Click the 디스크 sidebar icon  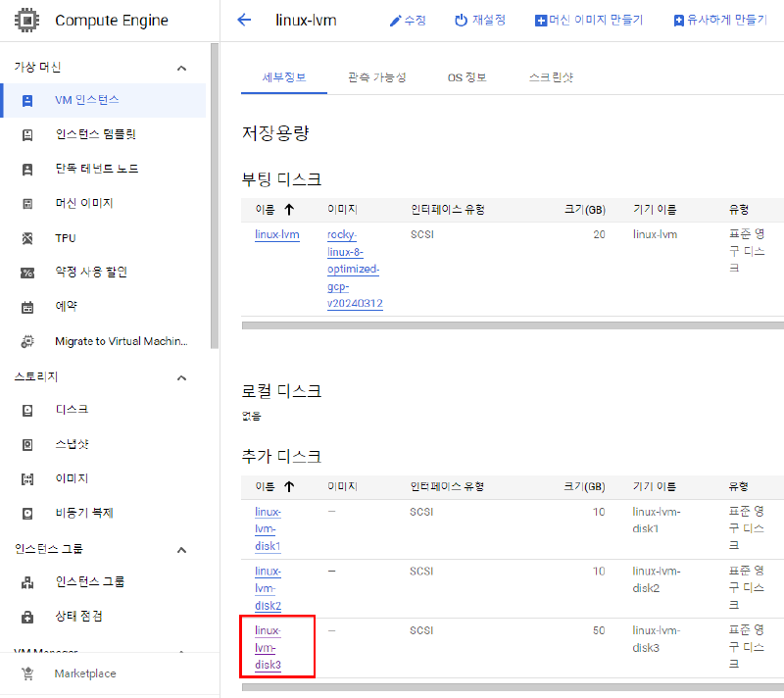pos(27,411)
